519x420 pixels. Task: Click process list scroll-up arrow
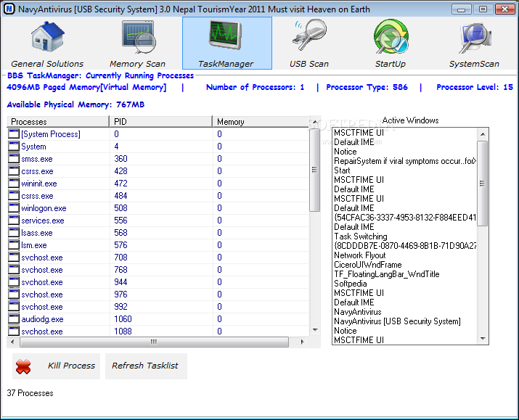[x=315, y=122]
